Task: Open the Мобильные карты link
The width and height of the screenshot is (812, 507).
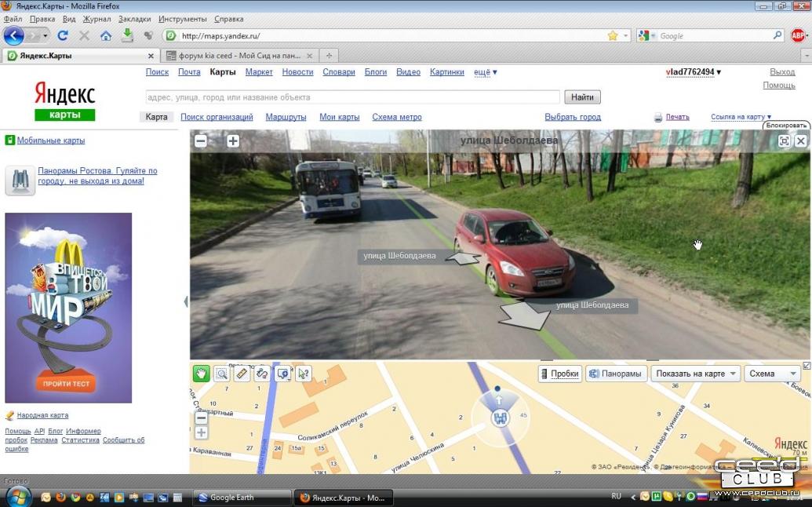Action: [x=51, y=140]
